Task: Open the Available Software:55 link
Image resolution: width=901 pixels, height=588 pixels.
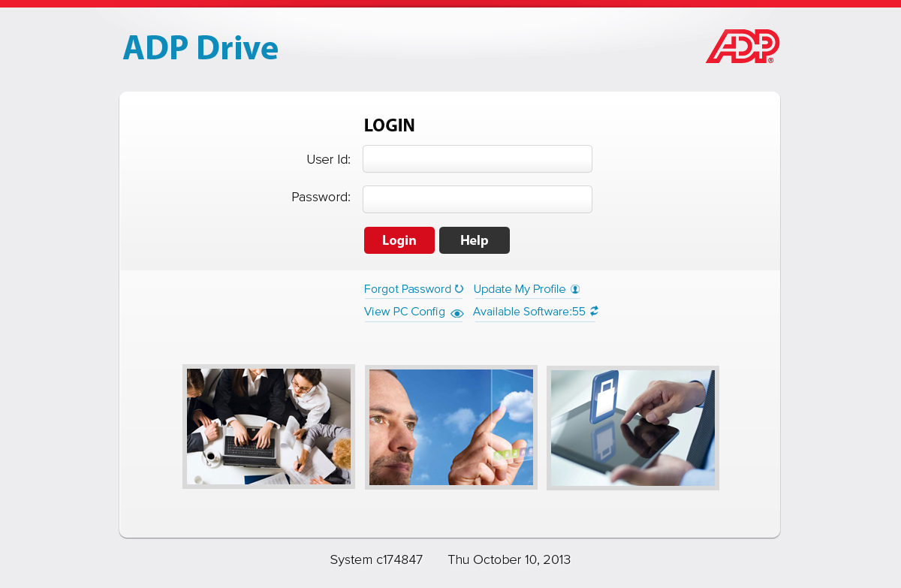Action: [529, 312]
